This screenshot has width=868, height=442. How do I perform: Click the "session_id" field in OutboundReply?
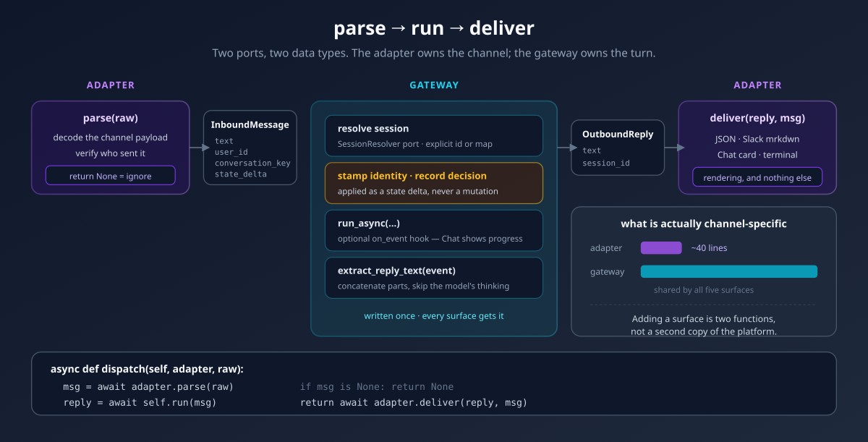click(606, 163)
